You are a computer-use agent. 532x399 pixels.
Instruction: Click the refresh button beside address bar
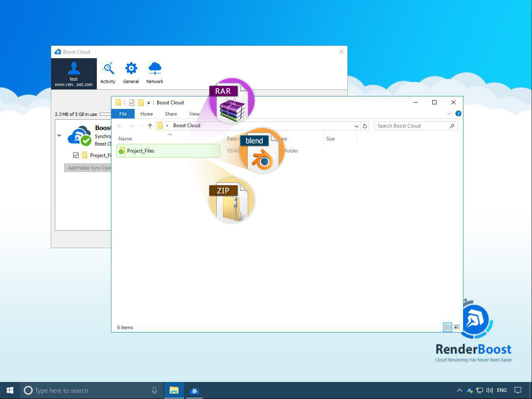pyautogui.click(x=365, y=126)
